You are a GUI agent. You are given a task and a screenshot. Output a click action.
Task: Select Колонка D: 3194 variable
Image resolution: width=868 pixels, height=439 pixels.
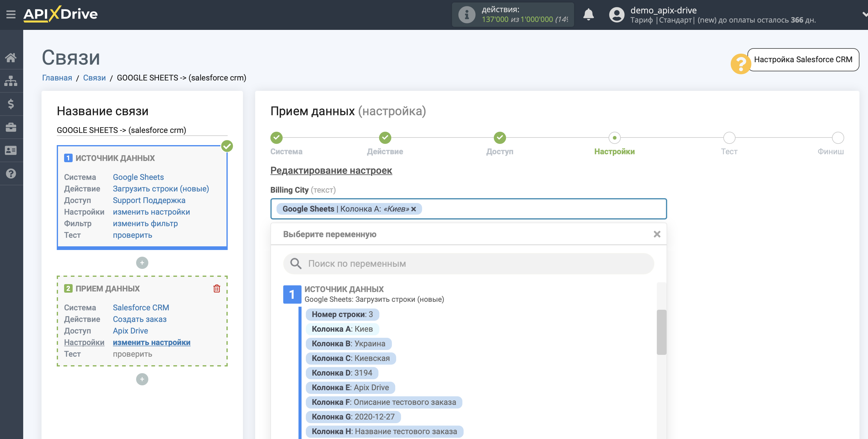342,373
